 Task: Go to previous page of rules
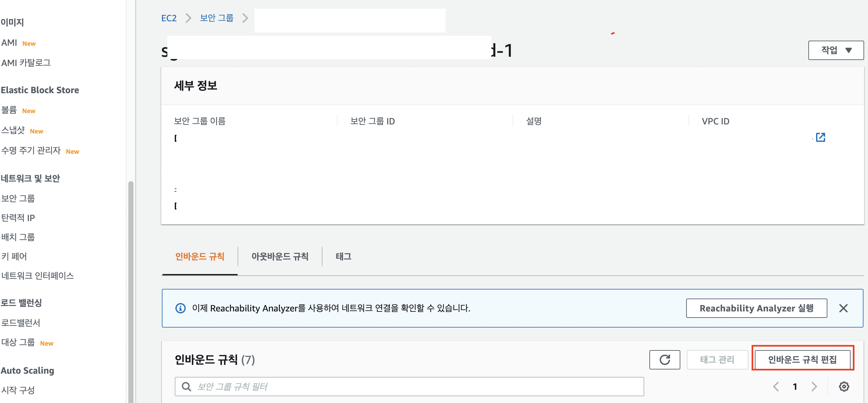[x=776, y=387]
